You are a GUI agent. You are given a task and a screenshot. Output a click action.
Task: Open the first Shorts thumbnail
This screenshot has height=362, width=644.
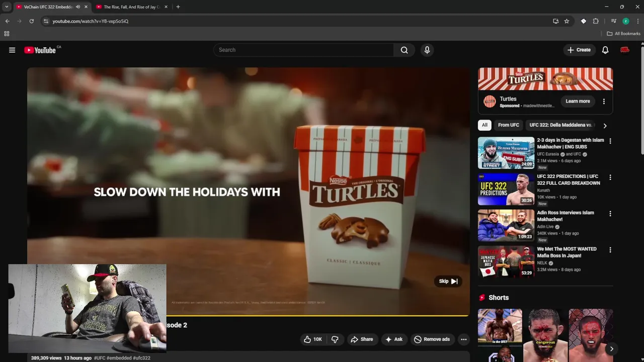click(500, 335)
